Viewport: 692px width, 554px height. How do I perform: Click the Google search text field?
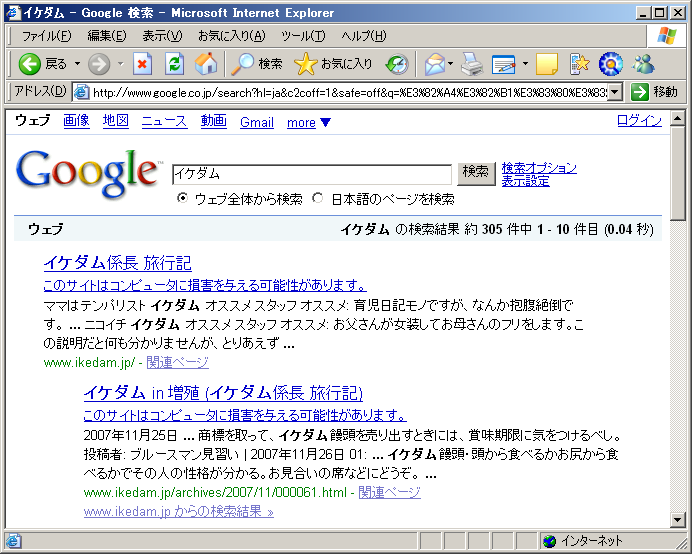[312, 174]
